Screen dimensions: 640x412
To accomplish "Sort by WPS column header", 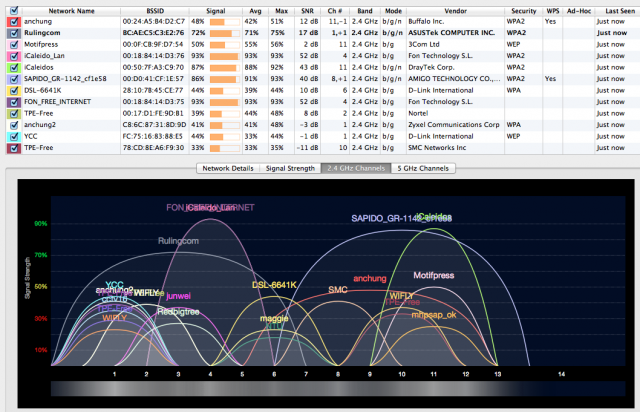I will pos(553,11).
